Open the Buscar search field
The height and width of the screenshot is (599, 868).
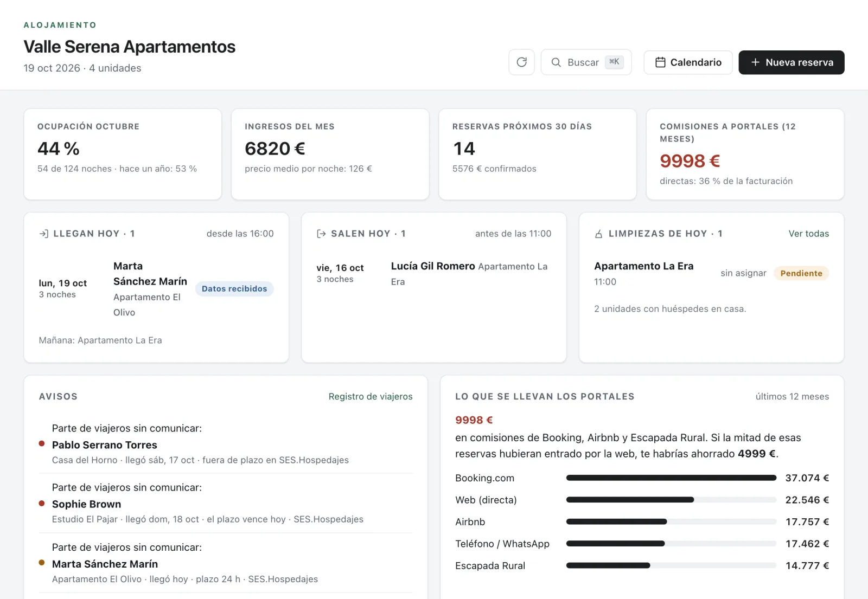tap(586, 62)
